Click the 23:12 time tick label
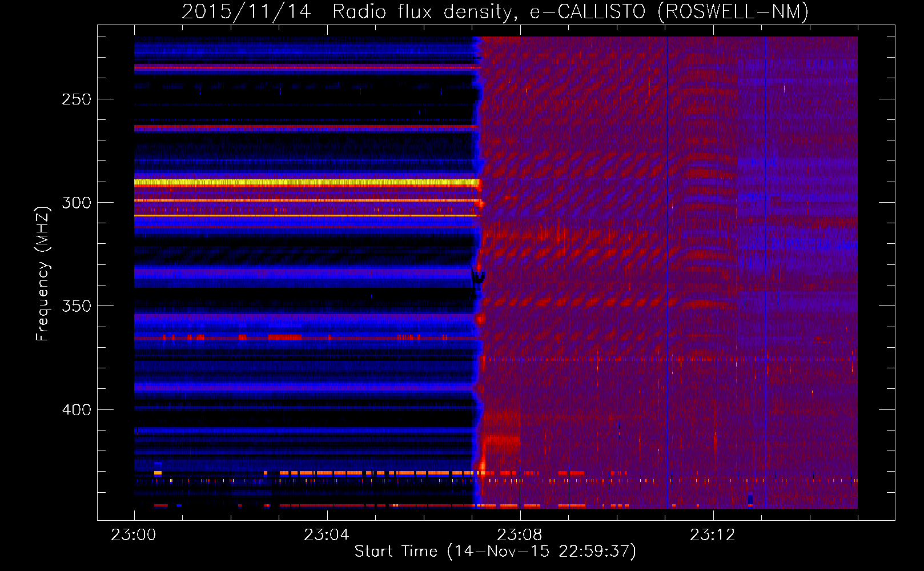Viewport: 924px width, 571px height. pyautogui.click(x=713, y=535)
